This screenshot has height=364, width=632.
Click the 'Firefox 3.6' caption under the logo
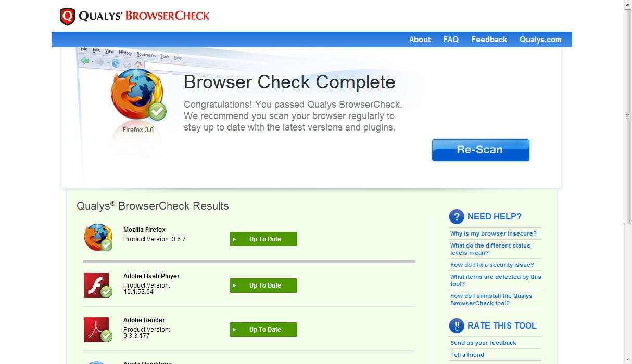coord(138,130)
